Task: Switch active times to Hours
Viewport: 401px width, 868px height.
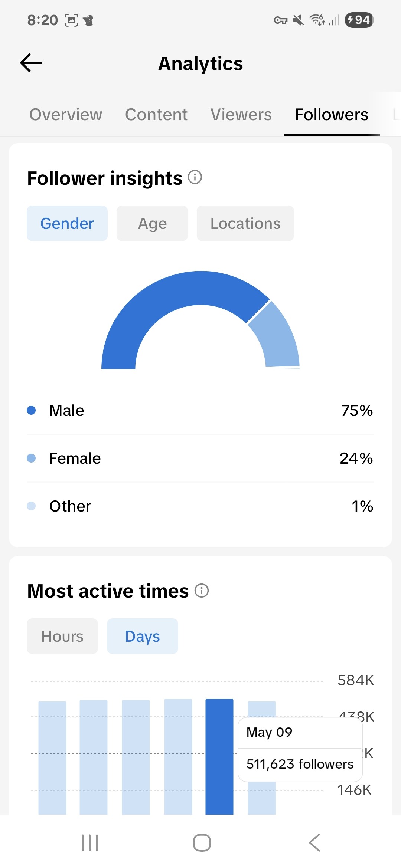Action: (62, 636)
